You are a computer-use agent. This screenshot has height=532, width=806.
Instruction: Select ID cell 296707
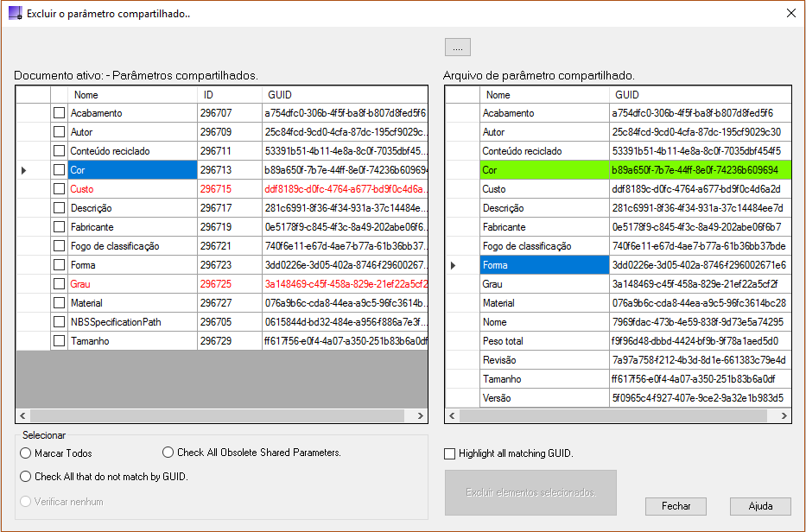(230, 113)
